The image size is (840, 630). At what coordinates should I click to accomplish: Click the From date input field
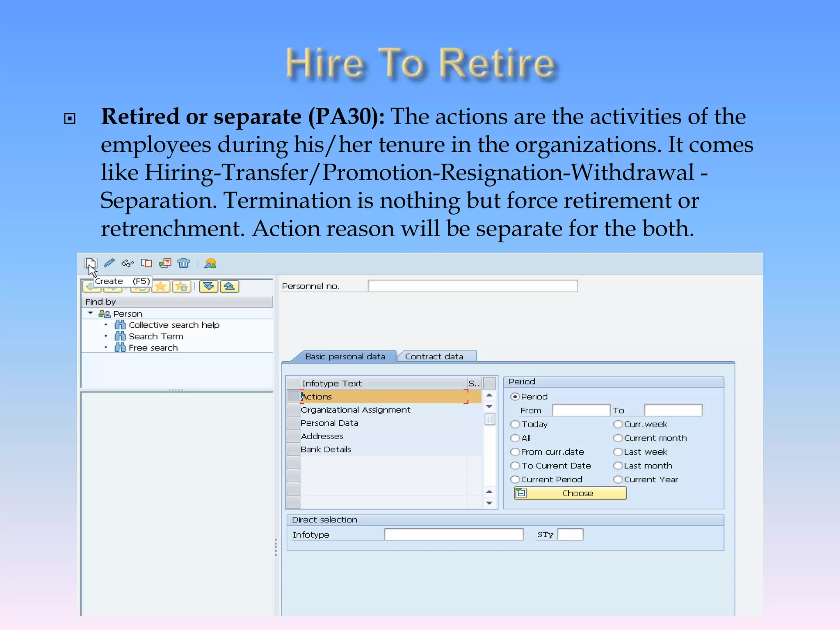pyautogui.click(x=581, y=410)
